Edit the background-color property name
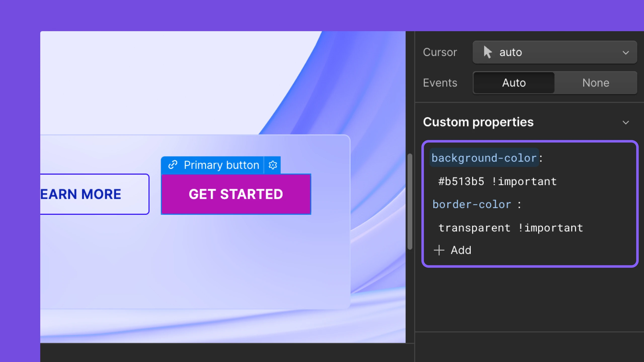 point(484,158)
